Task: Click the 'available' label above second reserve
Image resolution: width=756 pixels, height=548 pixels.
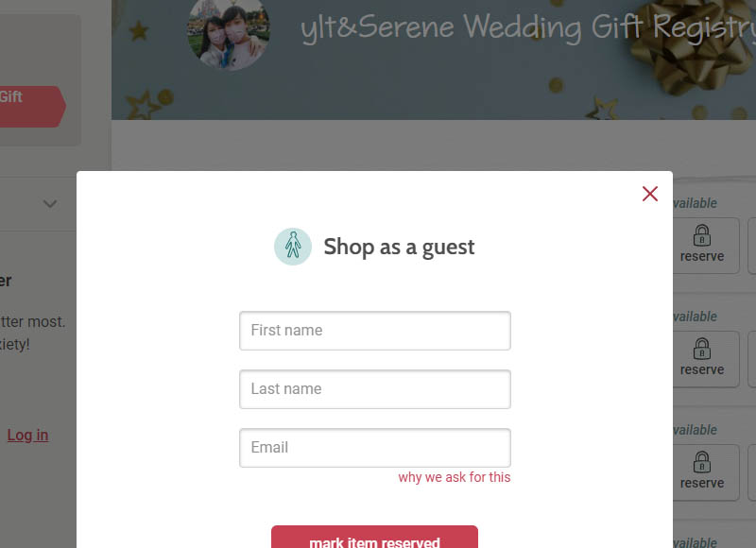Action: (x=695, y=317)
